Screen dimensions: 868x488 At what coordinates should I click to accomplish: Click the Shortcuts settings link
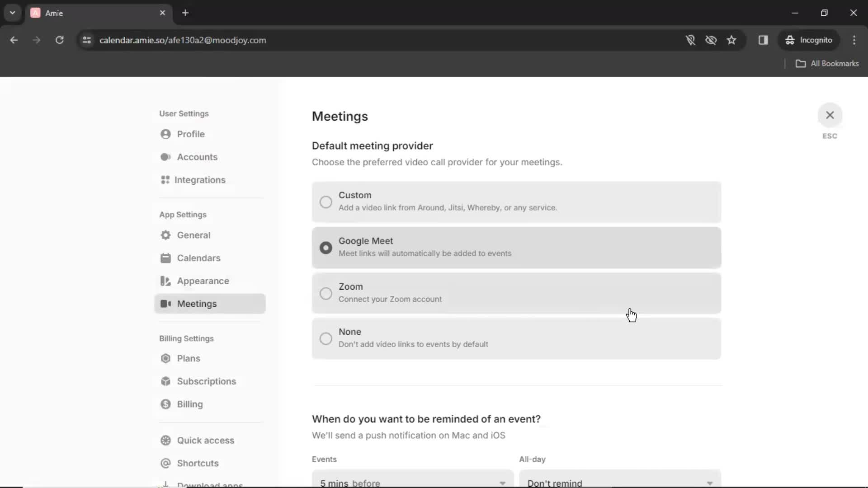click(x=198, y=463)
